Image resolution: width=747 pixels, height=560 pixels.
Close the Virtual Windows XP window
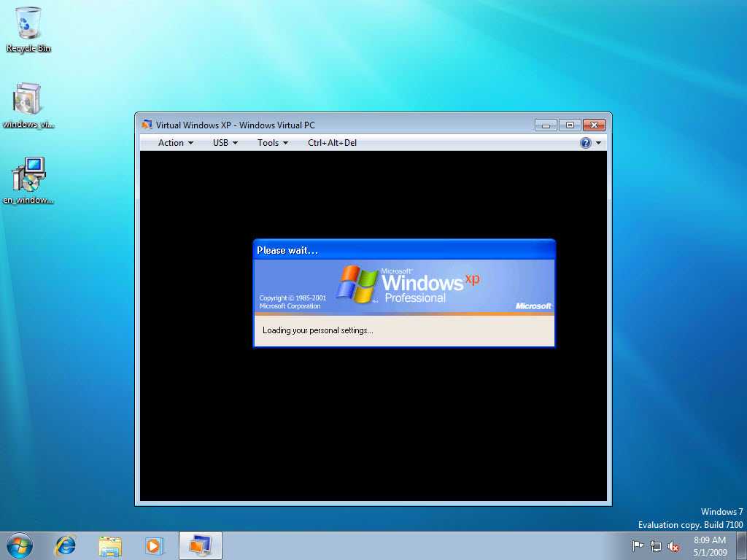(594, 125)
